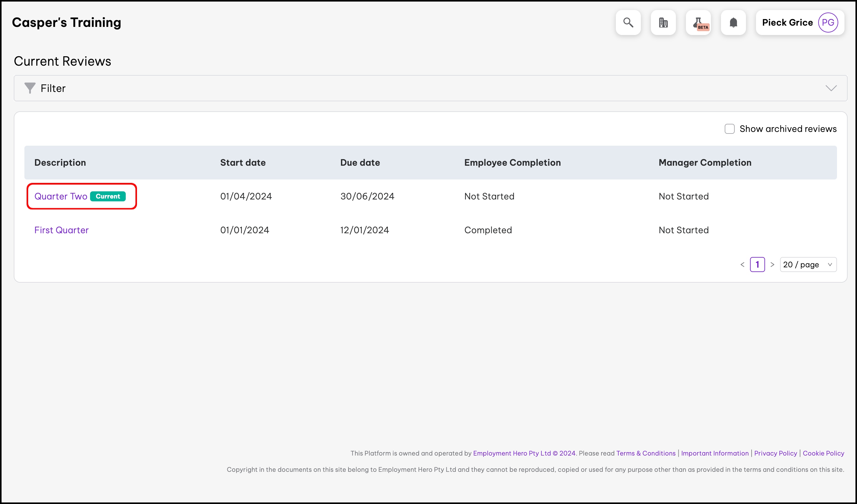Open the First Quarter review
Screen dimensions: 857x504
tap(62, 230)
